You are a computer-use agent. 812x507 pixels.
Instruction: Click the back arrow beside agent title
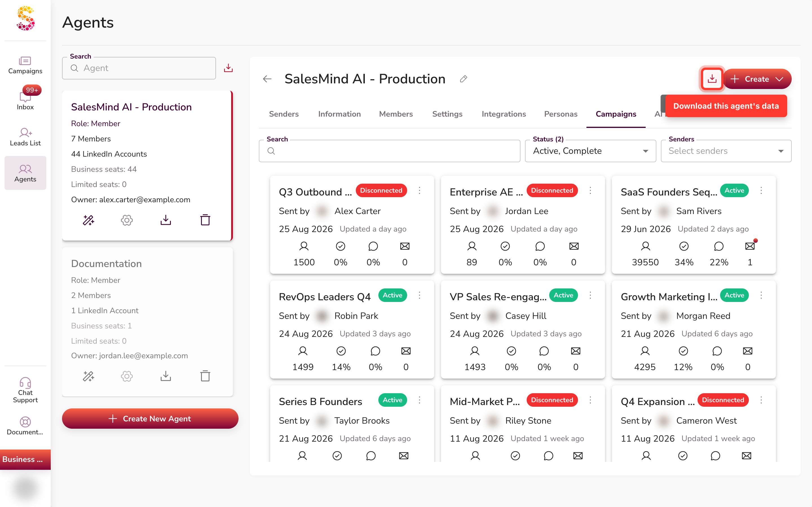click(267, 79)
